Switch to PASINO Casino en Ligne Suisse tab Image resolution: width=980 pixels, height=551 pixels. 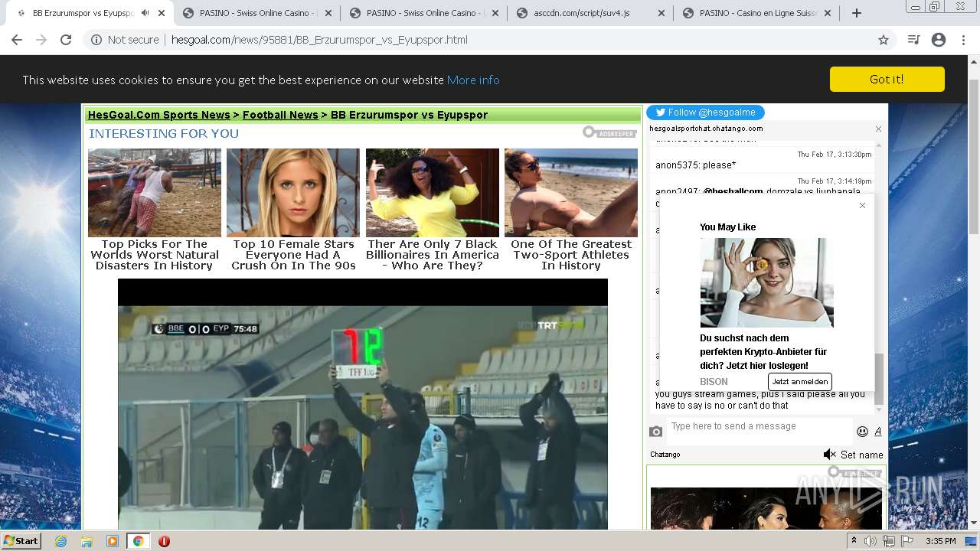point(757,13)
